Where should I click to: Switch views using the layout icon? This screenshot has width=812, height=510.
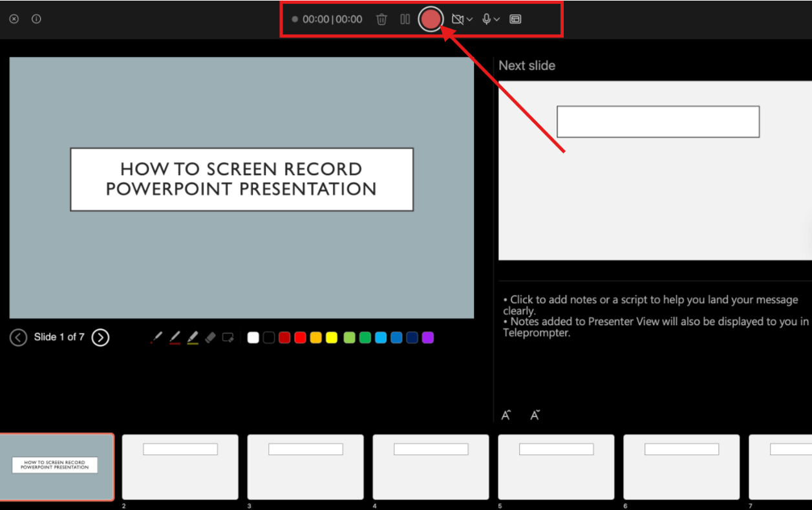[x=515, y=19]
